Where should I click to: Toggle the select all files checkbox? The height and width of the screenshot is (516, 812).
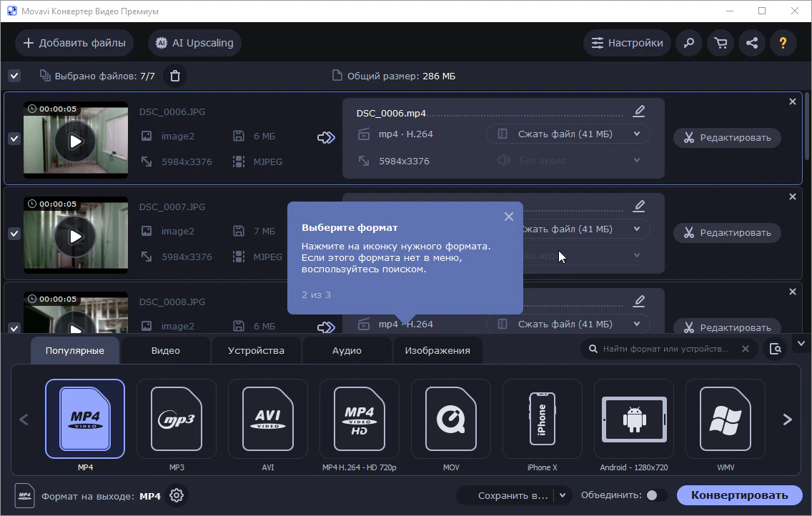(14, 76)
